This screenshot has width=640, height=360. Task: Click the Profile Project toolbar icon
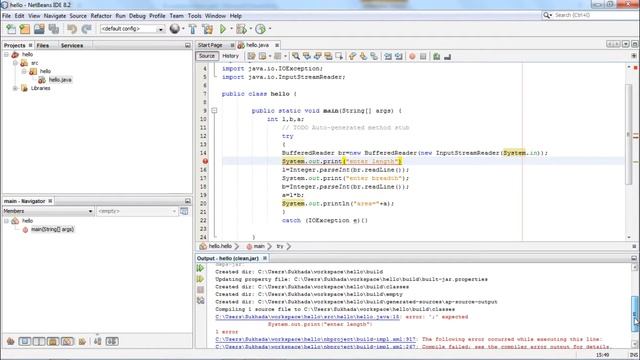pyautogui.click(x=260, y=29)
